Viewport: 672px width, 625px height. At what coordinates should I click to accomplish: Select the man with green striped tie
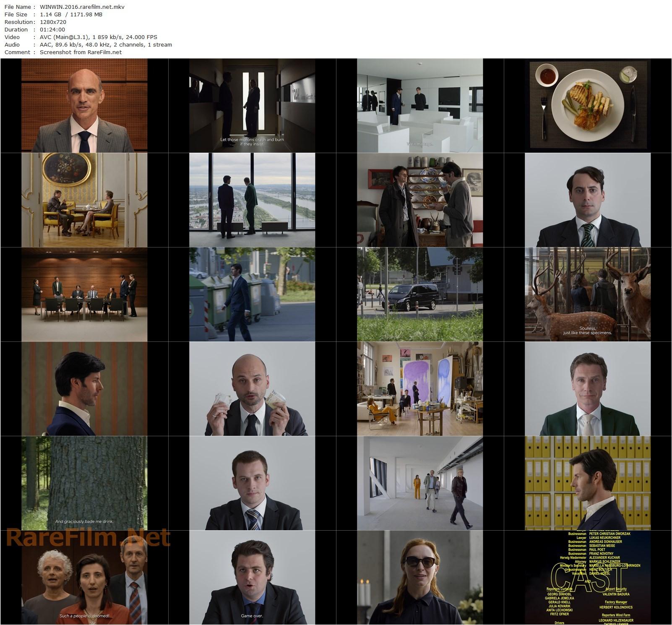coord(588,200)
